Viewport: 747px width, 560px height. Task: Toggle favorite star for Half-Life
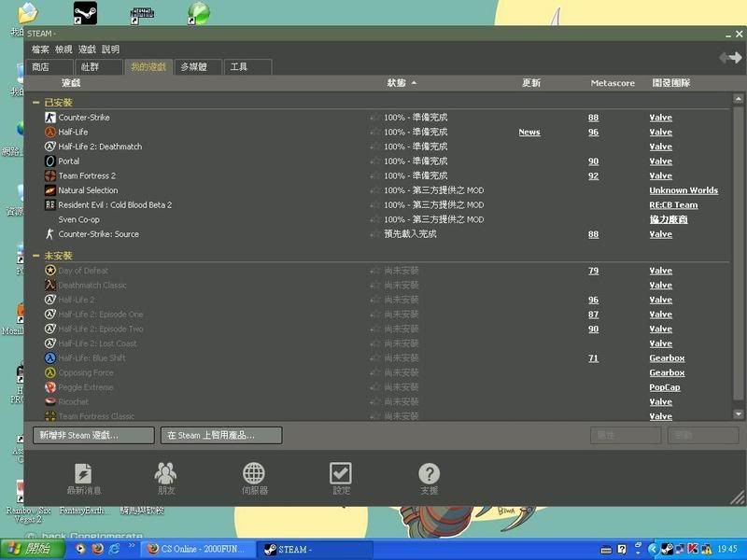click(374, 133)
